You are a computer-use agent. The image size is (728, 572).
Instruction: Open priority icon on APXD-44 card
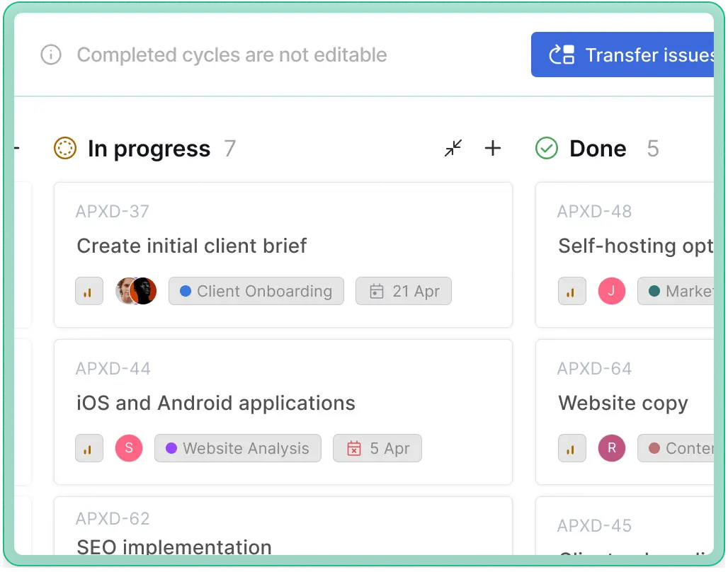pos(89,448)
